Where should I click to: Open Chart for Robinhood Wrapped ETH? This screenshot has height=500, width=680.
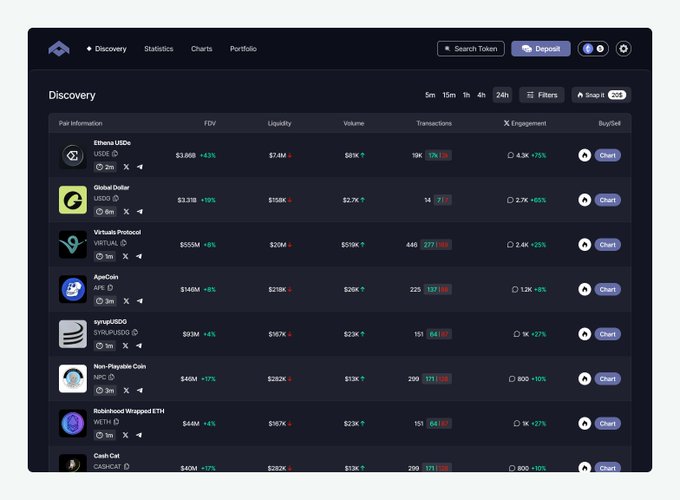coord(608,423)
